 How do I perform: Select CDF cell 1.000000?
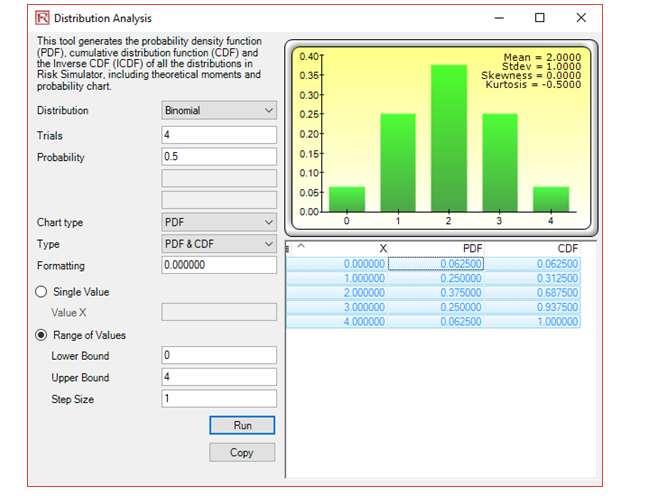[532, 322]
